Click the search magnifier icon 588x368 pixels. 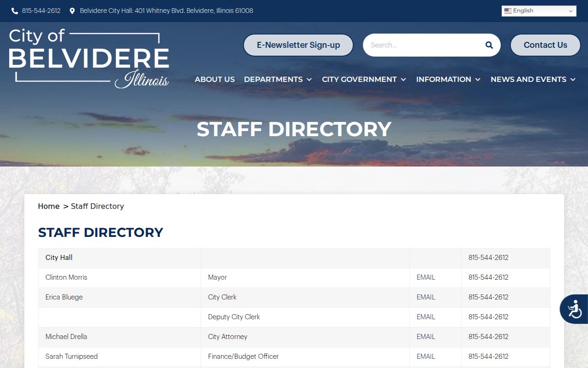[489, 45]
